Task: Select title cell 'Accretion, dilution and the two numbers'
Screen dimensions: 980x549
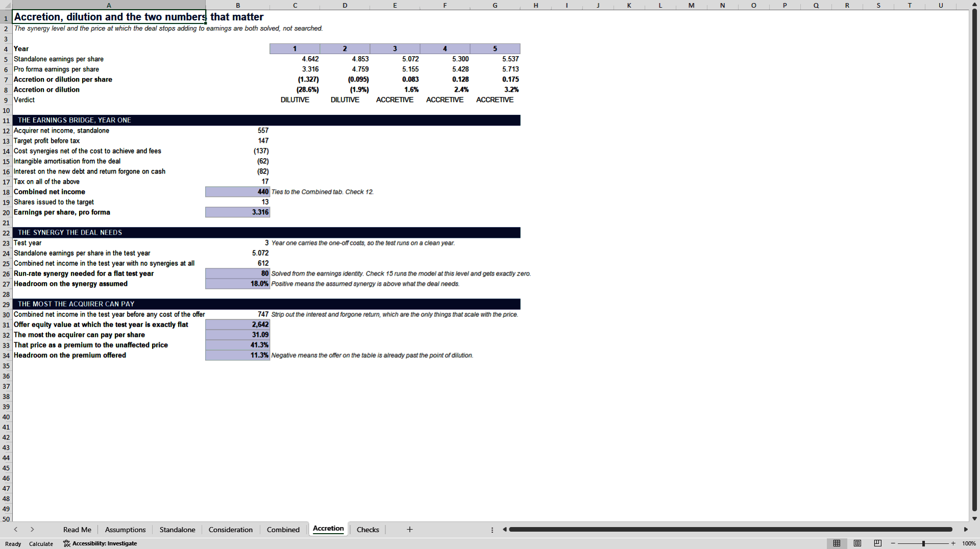Action: [x=109, y=17]
